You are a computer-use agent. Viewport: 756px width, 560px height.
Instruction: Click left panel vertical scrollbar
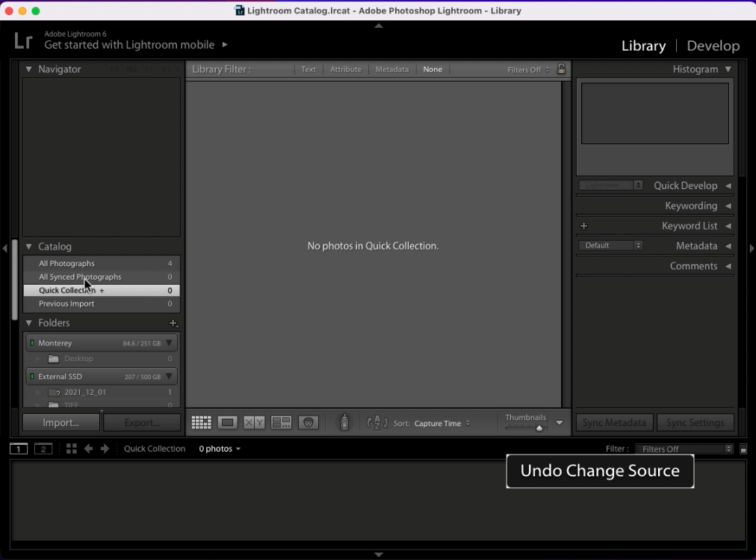(15, 279)
